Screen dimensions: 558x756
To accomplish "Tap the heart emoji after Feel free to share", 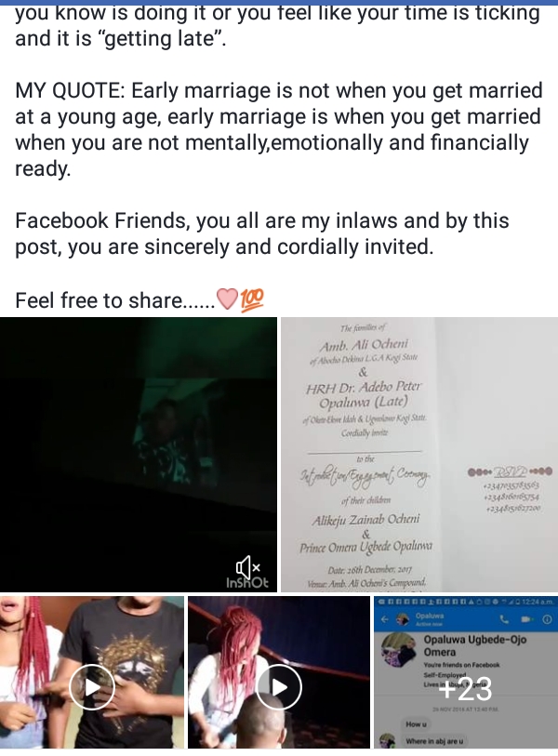I will 227,300.
